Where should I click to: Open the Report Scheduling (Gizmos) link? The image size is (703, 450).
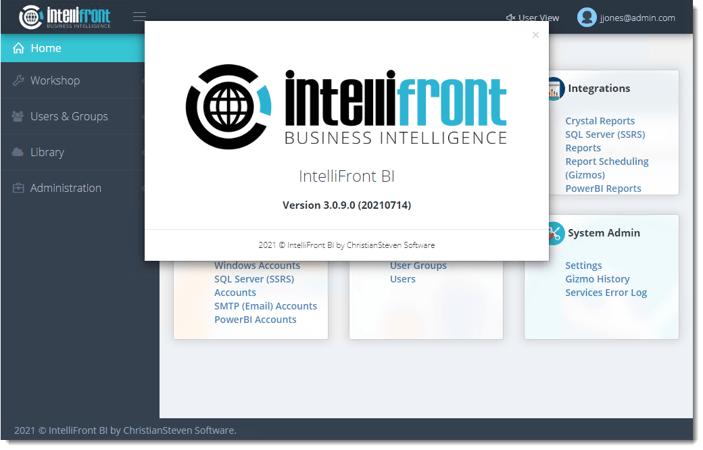coord(607,168)
